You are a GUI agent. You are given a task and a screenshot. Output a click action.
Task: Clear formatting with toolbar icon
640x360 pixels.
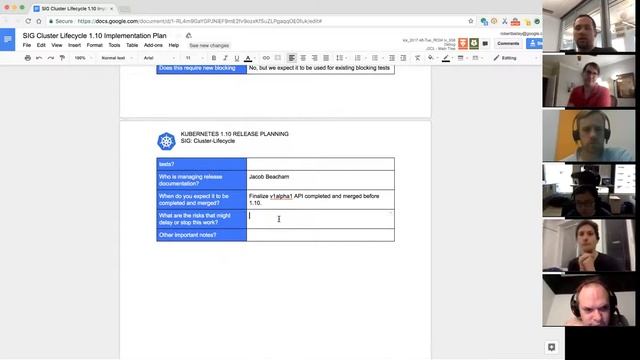coord(417,58)
